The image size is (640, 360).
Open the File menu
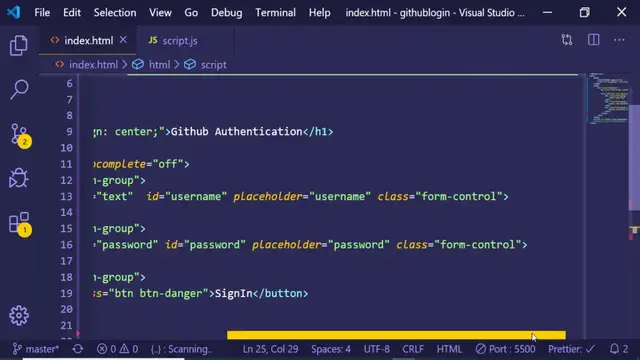pos(42,13)
